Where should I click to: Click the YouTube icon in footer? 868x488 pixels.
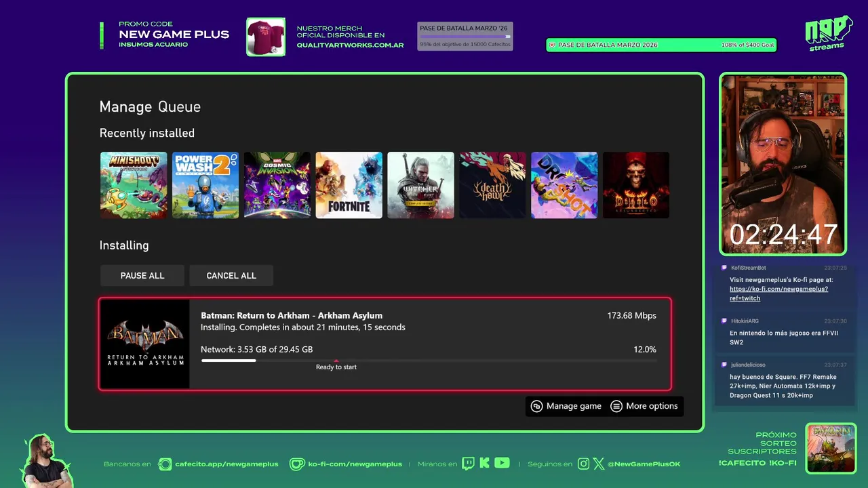point(502,464)
